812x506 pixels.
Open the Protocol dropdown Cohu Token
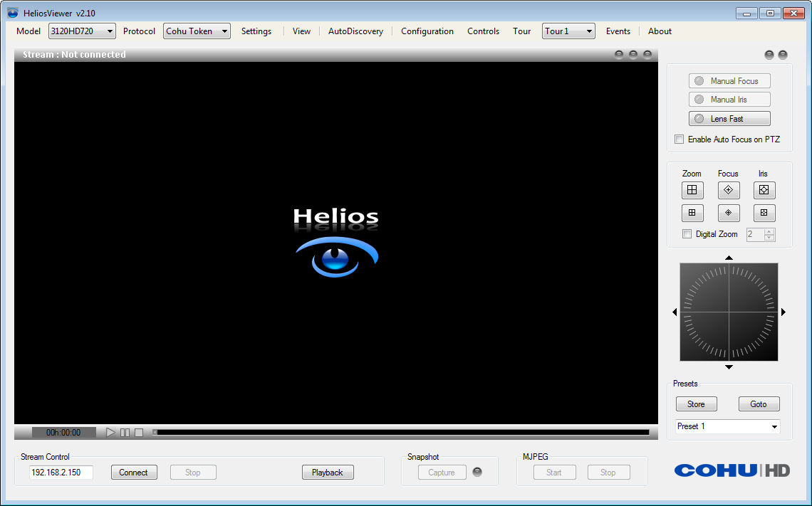click(x=197, y=31)
